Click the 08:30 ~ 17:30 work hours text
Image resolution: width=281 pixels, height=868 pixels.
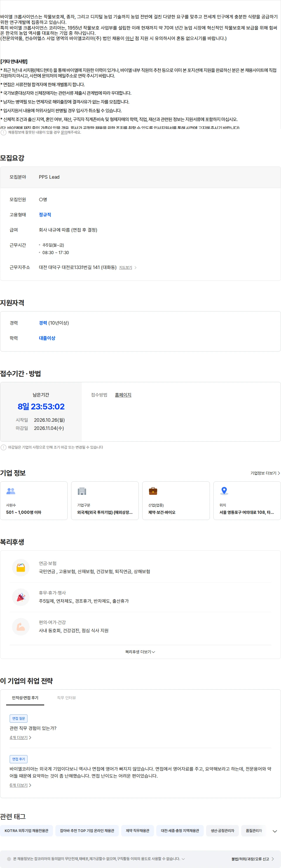pos(56,253)
